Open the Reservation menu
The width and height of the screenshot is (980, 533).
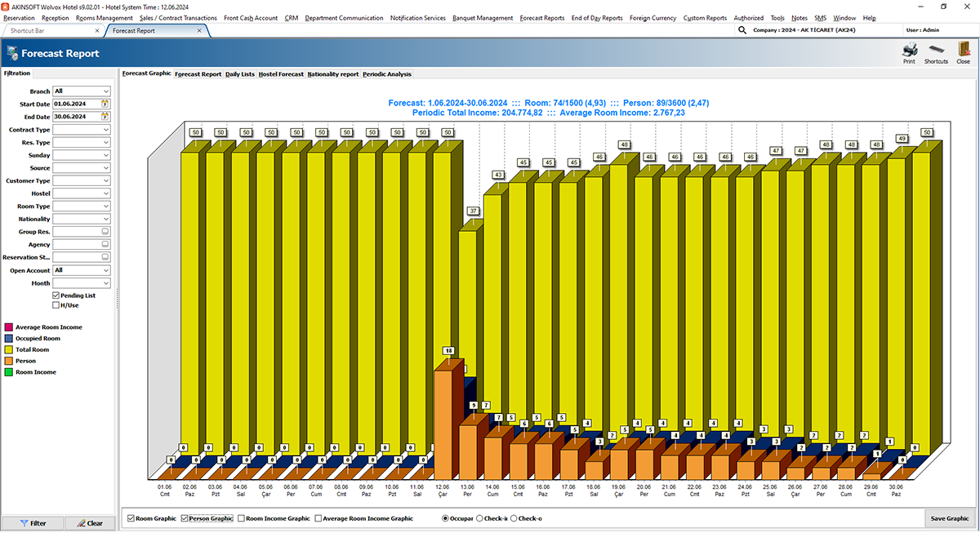[x=20, y=18]
